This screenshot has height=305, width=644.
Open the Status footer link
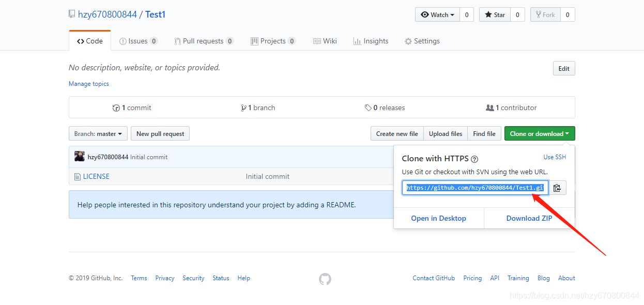tap(221, 278)
